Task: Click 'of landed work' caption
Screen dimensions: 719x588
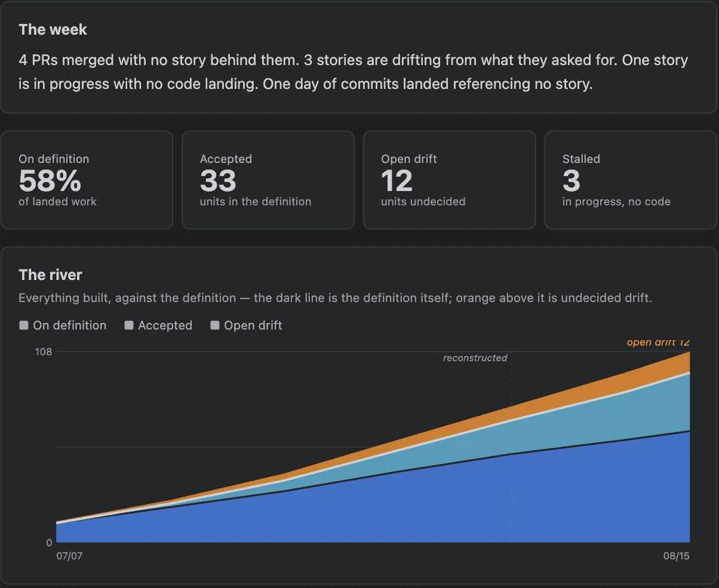Action: (57, 201)
